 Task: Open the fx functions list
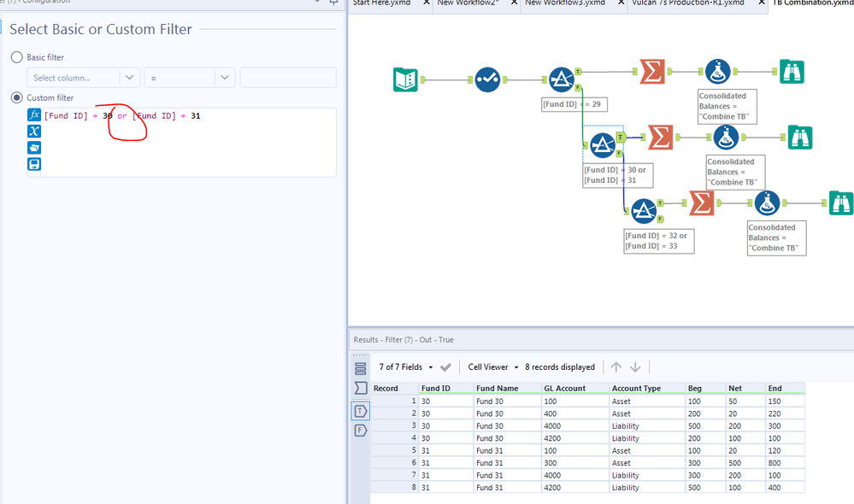pyautogui.click(x=34, y=114)
